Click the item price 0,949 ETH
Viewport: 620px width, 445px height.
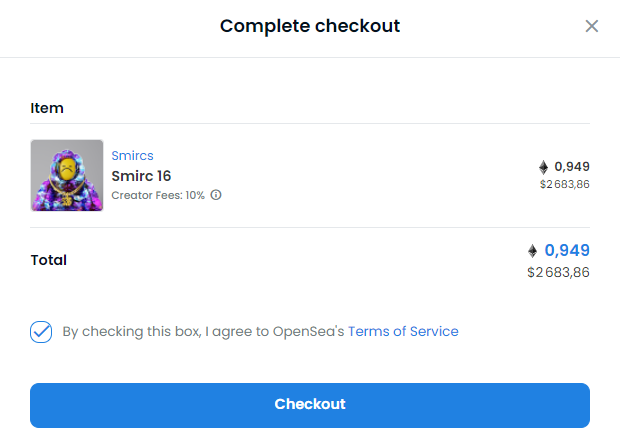click(572, 167)
